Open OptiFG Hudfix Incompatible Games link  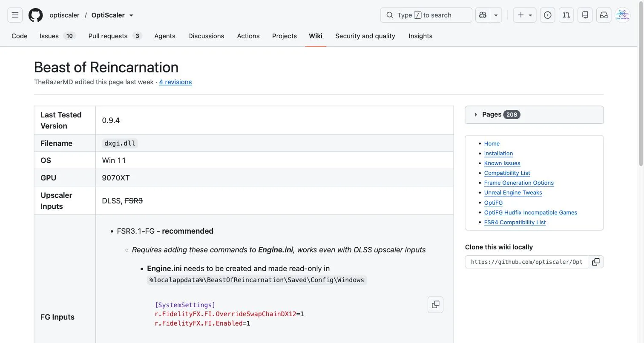(x=531, y=212)
